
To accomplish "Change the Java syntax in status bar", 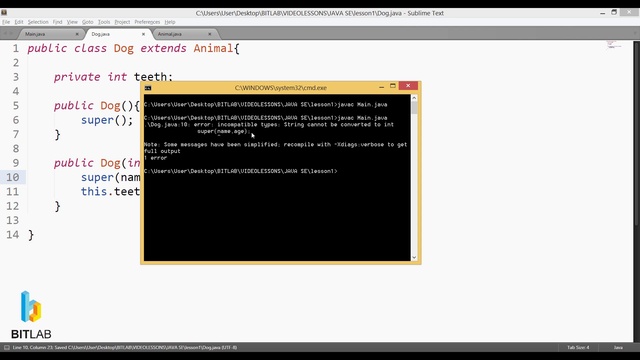I will tap(618, 347).
